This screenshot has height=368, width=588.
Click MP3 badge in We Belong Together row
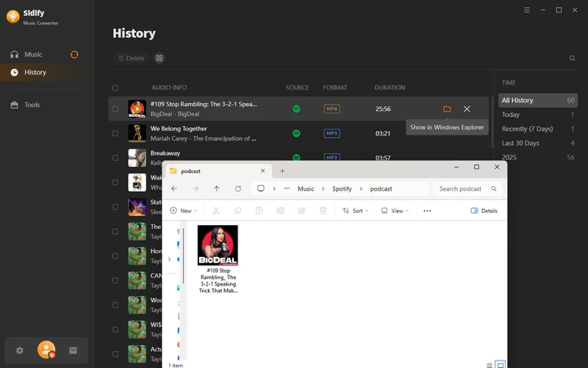pos(332,133)
